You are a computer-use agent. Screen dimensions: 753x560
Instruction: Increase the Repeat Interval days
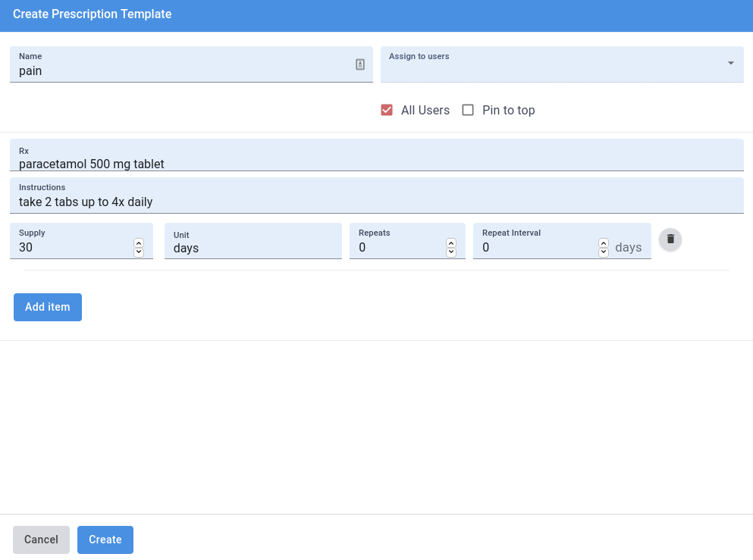point(604,243)
